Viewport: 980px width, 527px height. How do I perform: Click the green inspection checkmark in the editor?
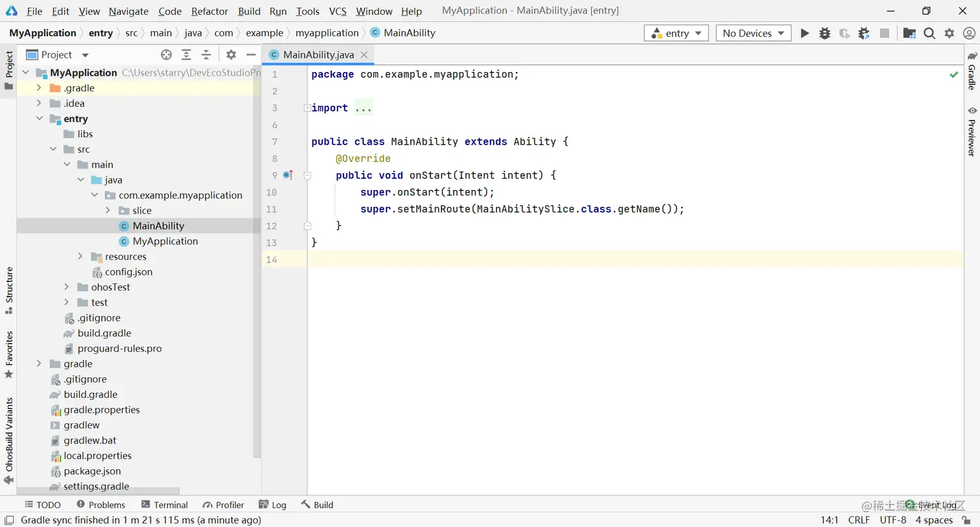tap(953, 75)
